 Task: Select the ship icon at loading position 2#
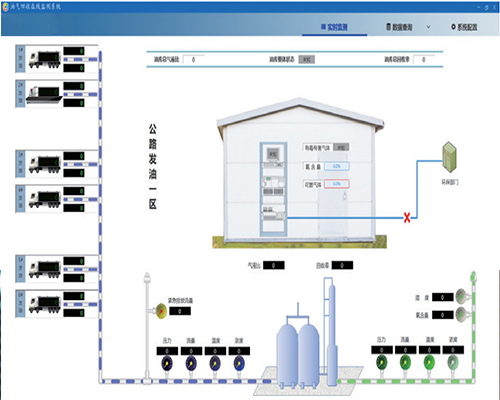click(44, 95)
